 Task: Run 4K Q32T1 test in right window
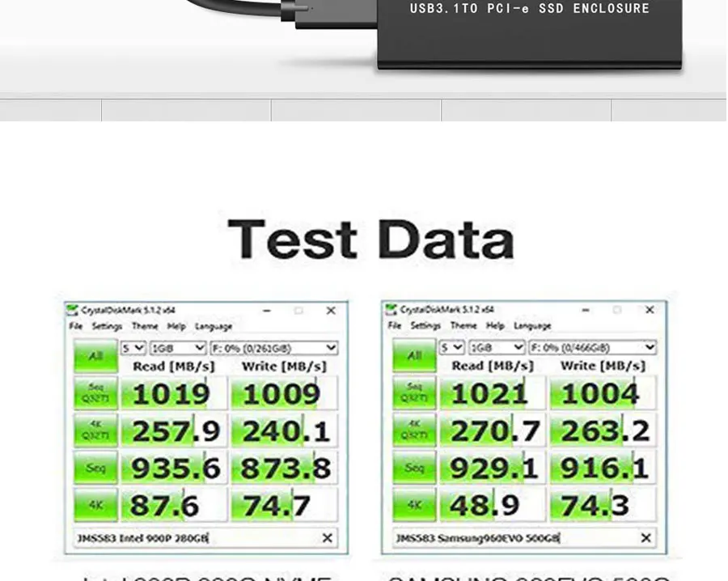click(x=414, y=430)
